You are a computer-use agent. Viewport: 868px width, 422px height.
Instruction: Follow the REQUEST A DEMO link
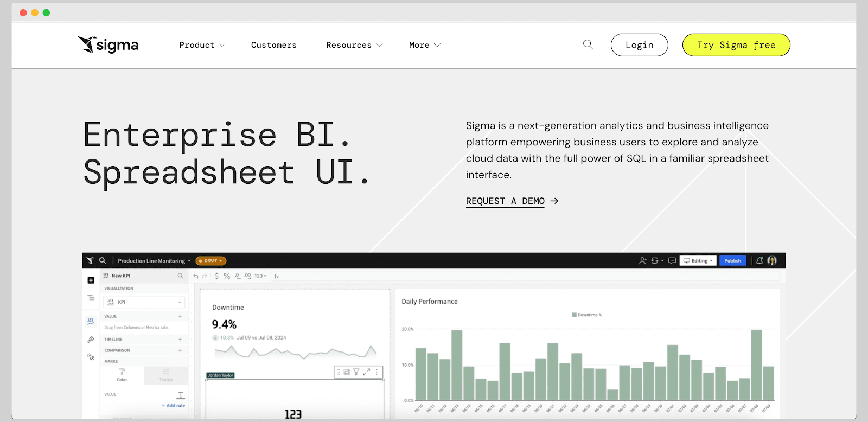pos(512,201)
